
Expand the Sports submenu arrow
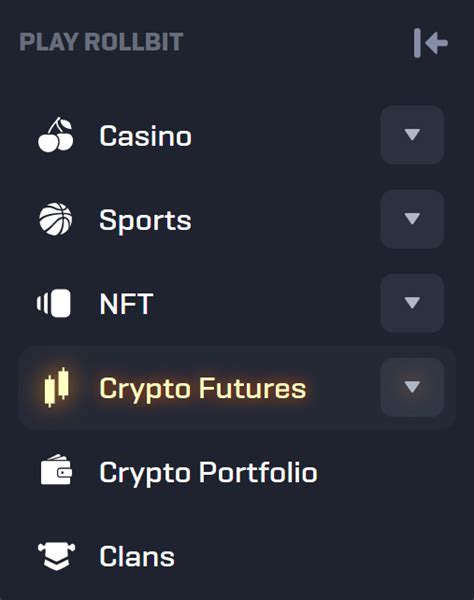coord(412,219)
